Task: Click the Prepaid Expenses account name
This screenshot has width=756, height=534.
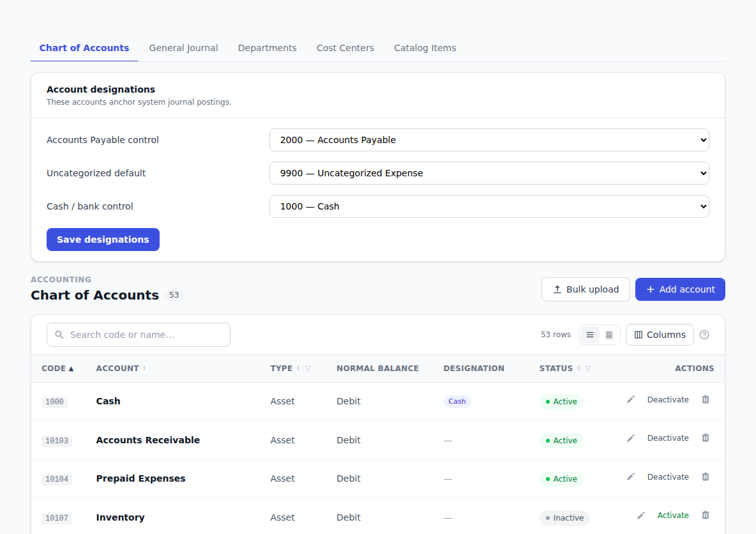Action: tap(140, 478)
